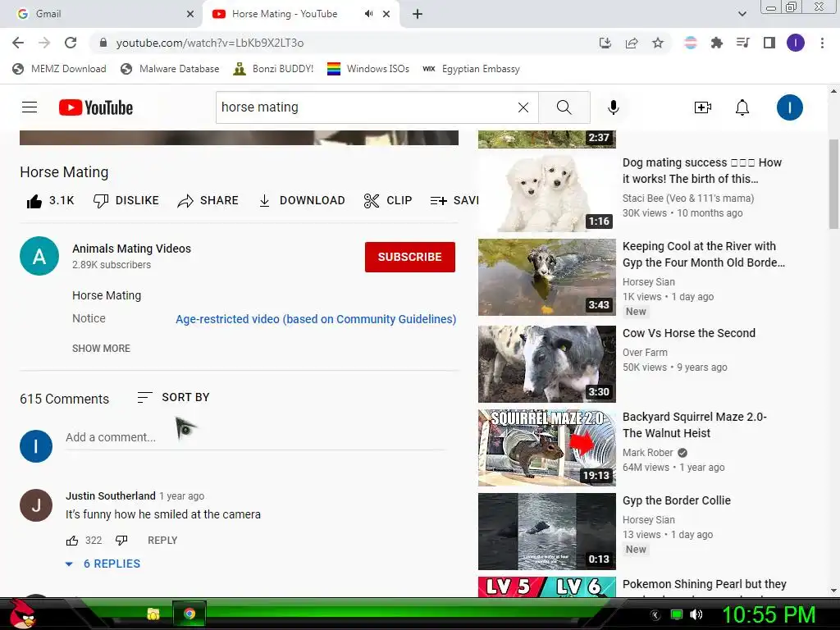Run search with magnifier button
840x630 pixels.
pos(564,107)
